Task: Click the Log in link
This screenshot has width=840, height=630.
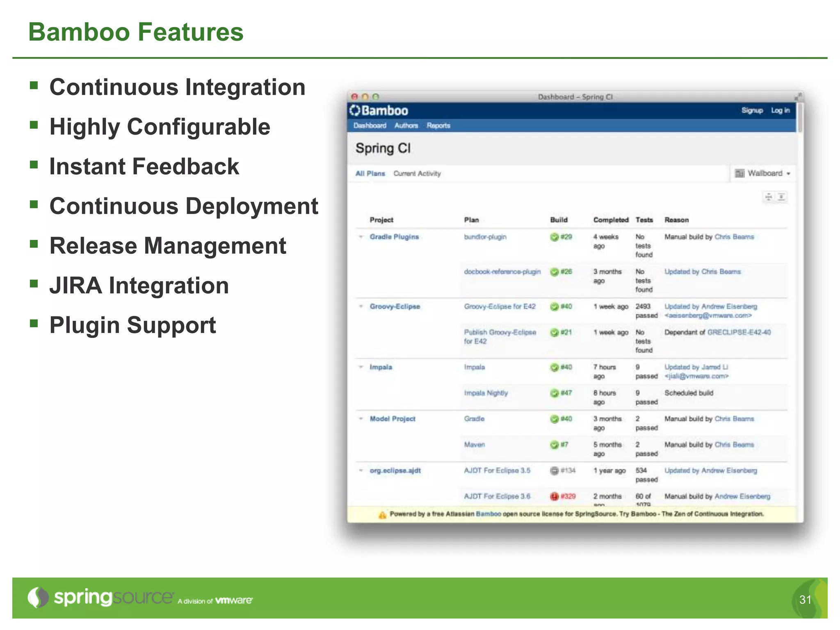Action: pos(780,110)
